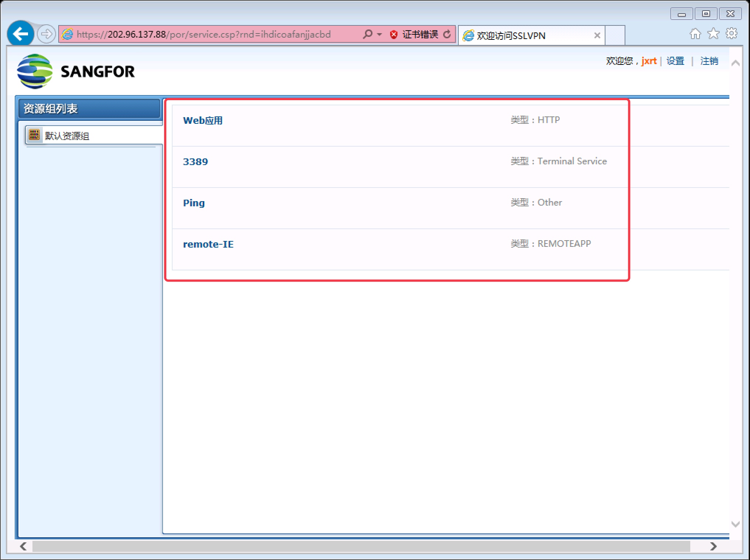This screenshot has height=560, width=750.
Task: Click the red certificate error shield icon
Action: point(394,35)
